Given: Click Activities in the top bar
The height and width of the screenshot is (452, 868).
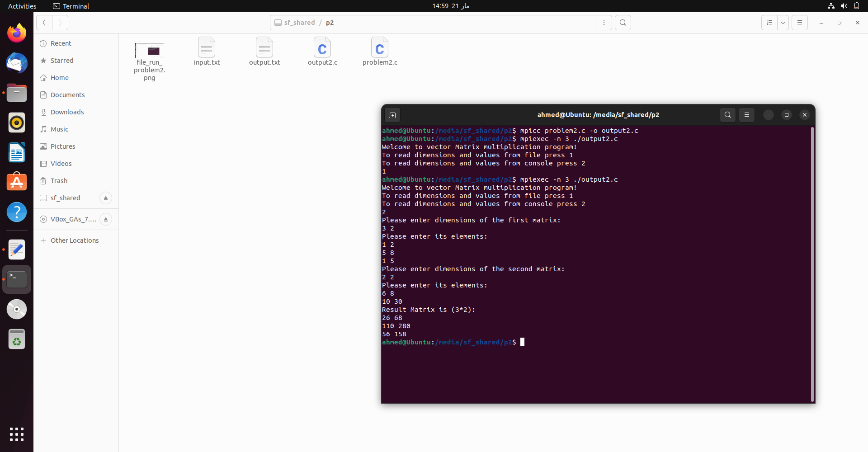Looking at the screenshot, I should click(22, 6).
